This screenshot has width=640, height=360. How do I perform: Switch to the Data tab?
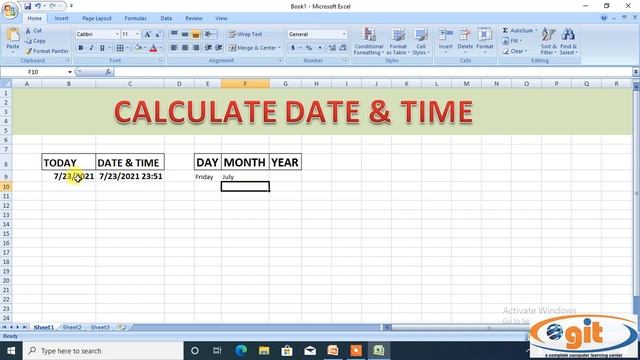coord(166,18)
